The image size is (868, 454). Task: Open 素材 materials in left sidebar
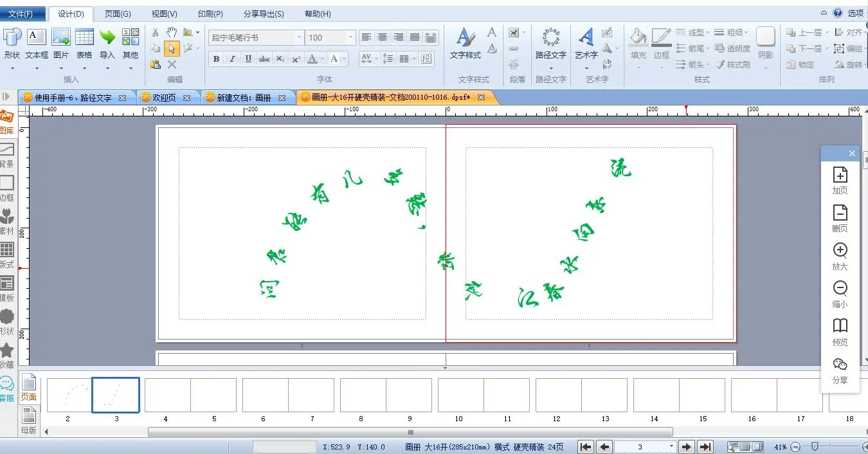tap(6, 222)
